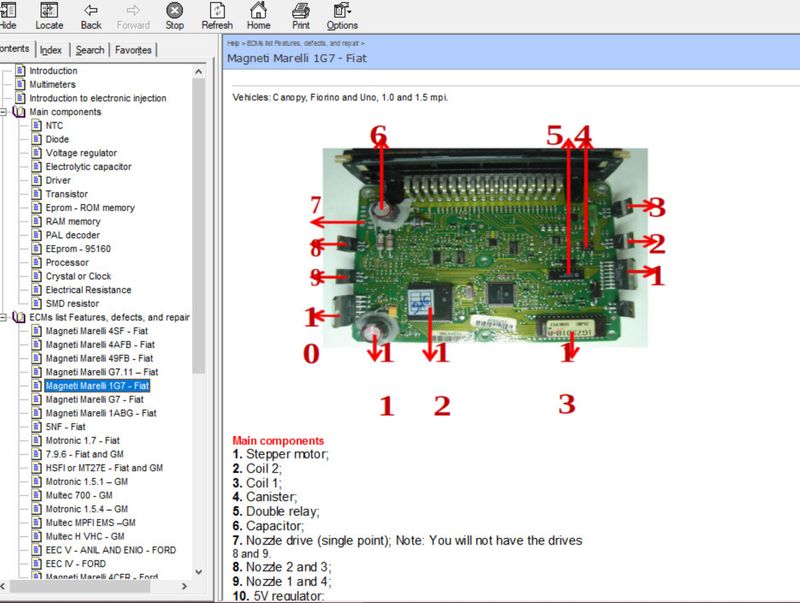800x603 pixels.
Task: Print the current help topic
Action: coord(300,15)
